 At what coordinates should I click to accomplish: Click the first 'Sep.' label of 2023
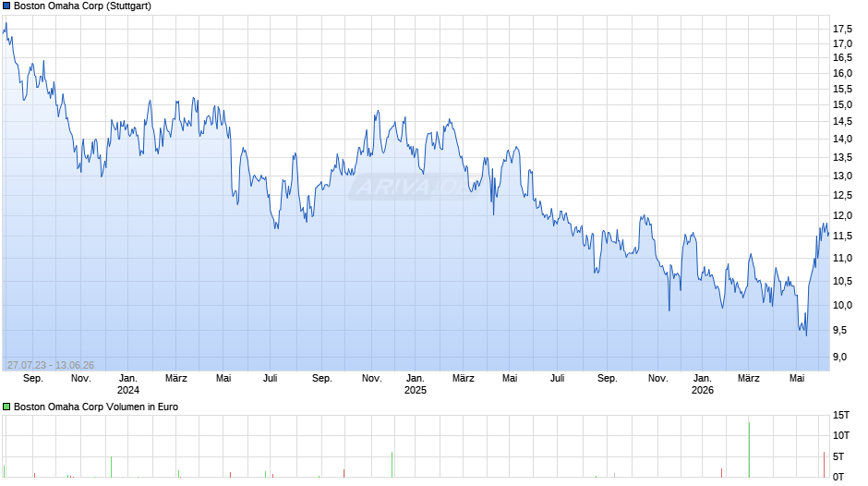pos(32,379)
